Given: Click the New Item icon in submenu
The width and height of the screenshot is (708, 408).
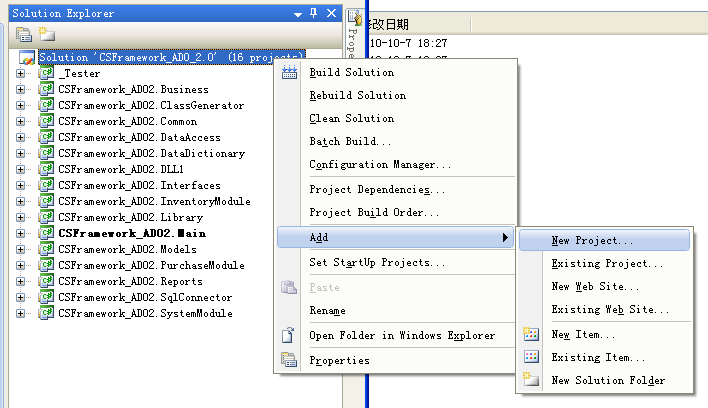Looking at the screenshot, I should point(531,334).
